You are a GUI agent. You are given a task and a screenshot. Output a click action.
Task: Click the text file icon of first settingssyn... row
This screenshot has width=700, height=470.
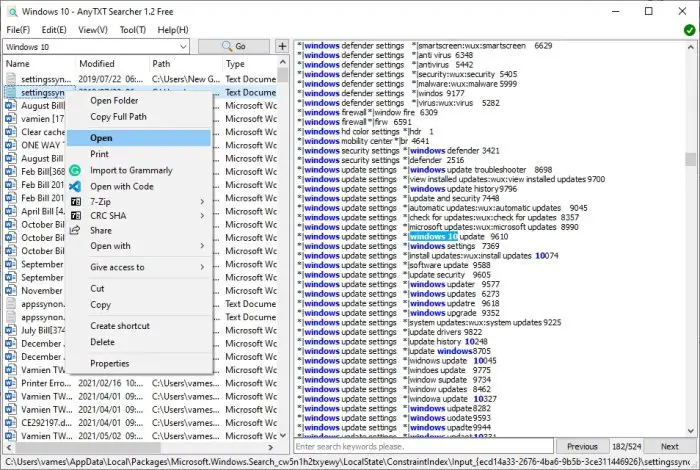point(11,79)
